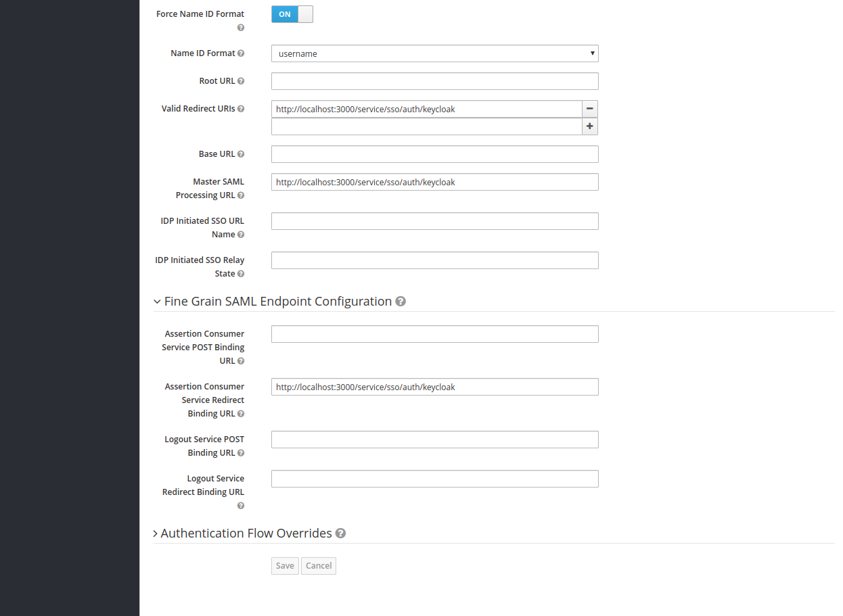Click the Valid Redirect URIs help icon
The height and width of the screenshot is (616, 843).
click(242, 108)
